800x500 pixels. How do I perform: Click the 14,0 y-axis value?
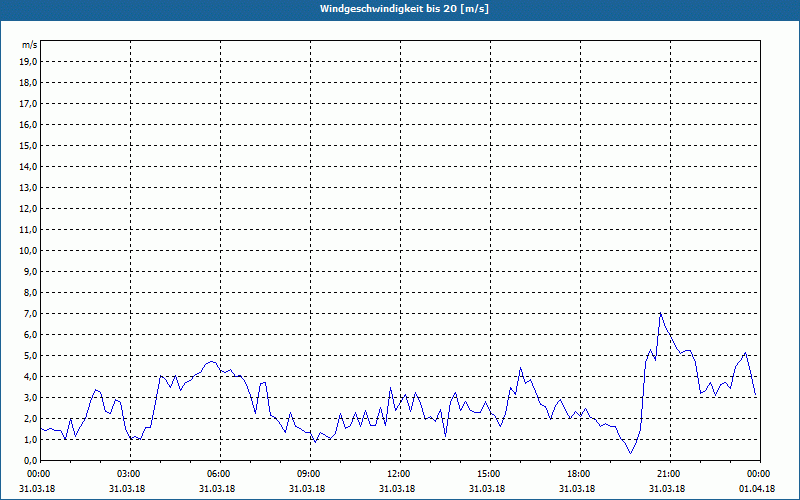pos(28,166)
